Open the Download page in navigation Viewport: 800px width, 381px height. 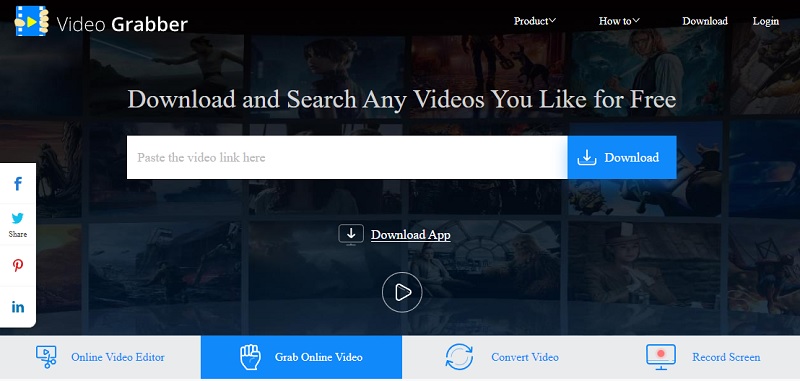(x=705, y=21)
